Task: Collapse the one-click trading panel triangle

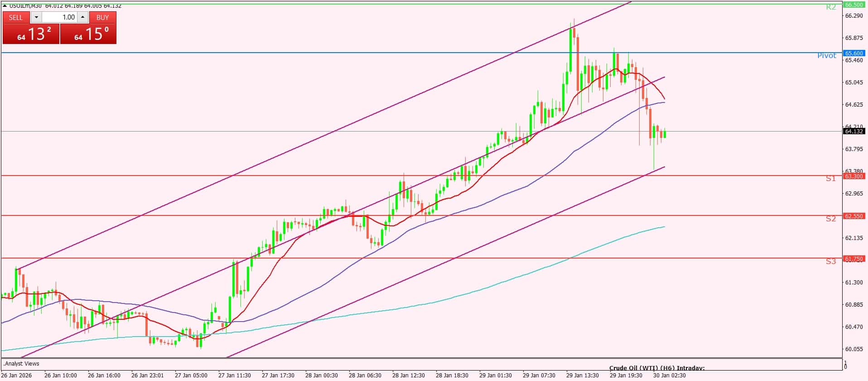Action: [5, 5]
